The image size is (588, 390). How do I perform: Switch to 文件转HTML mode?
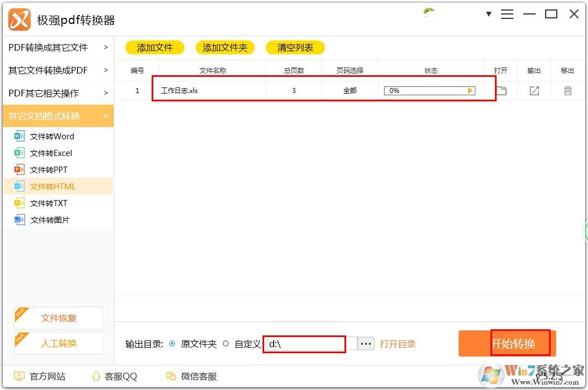click(x=52, y=186)
